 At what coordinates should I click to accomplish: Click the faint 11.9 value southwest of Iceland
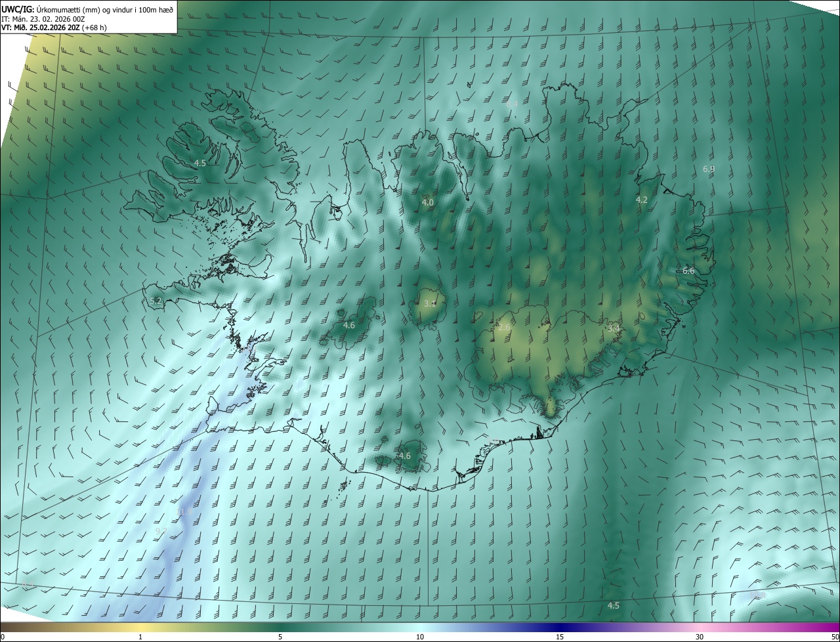click(184, 511)
